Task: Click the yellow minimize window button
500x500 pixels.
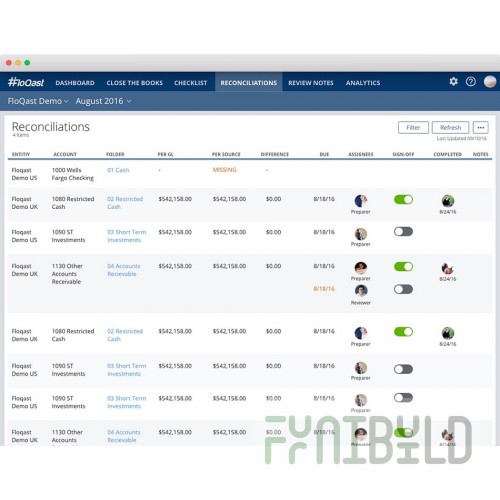Action: pyautogui.click(x=18, y=63)
